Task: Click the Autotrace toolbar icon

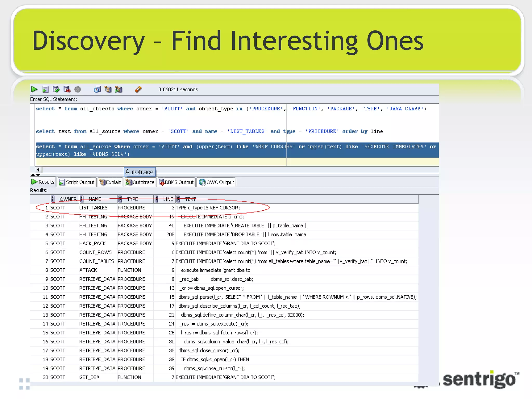Action: point(119,89)
